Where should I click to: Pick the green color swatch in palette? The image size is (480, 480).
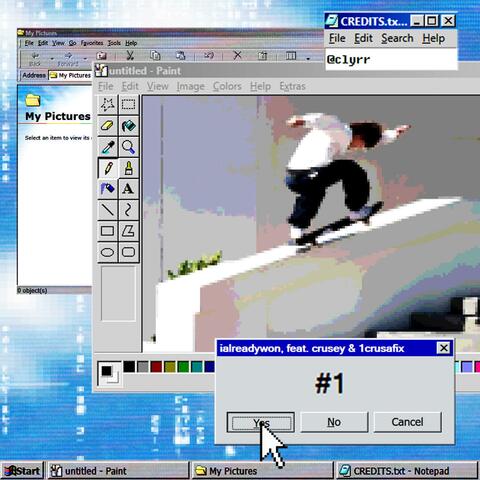tap(183, 367)
